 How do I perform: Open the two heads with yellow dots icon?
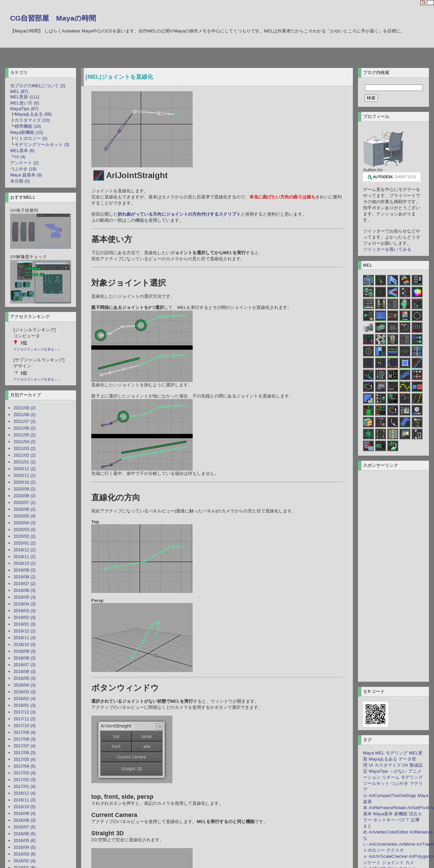click(381, 304)
